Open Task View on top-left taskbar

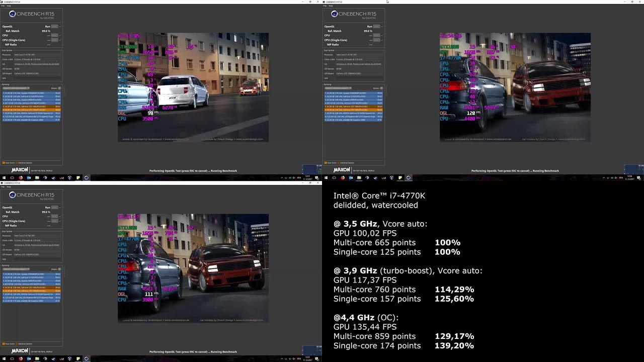tap(12, 177)
